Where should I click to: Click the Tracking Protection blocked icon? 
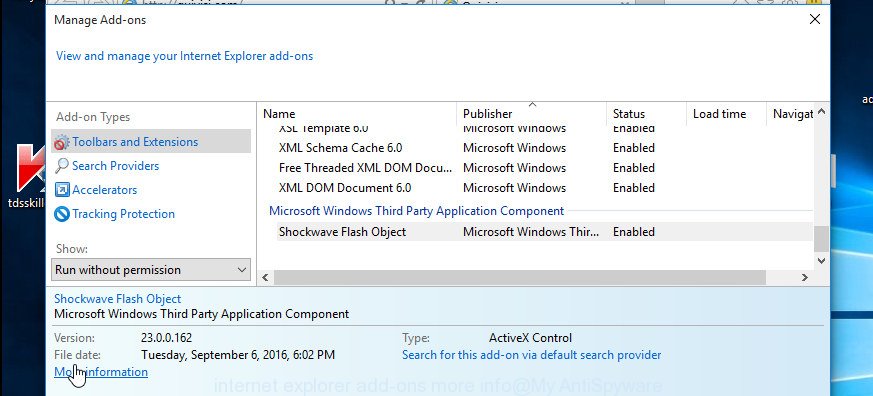tap(62, 214)
